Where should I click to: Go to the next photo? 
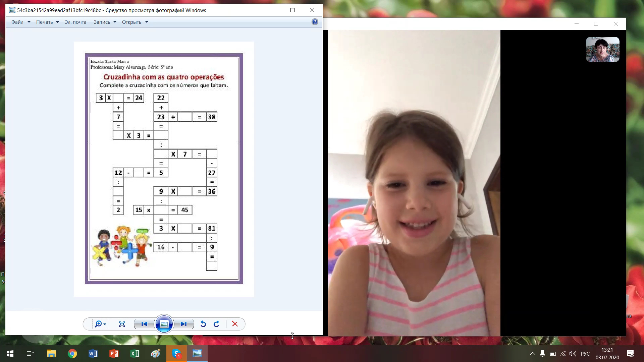(183, 324)
